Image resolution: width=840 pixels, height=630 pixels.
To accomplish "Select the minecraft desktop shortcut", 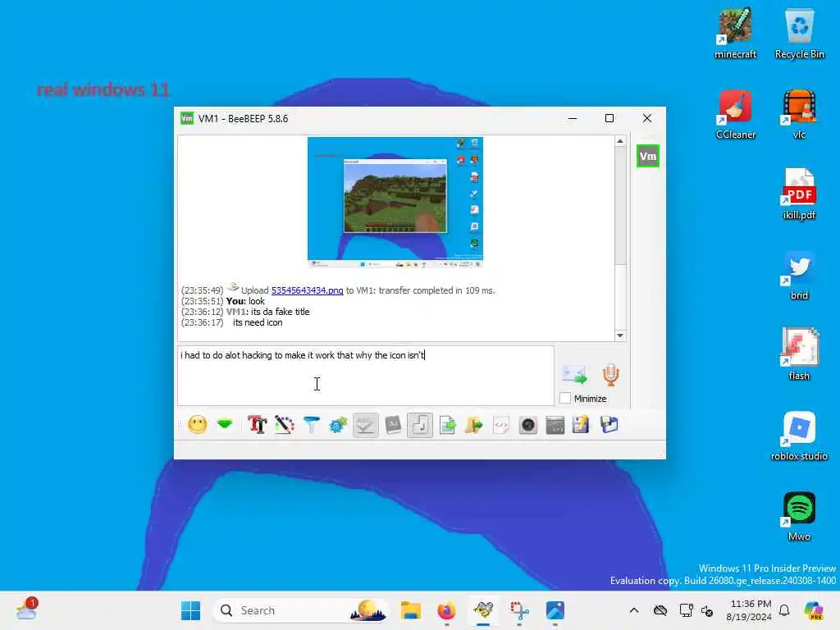I will click(x=735, y=34).
